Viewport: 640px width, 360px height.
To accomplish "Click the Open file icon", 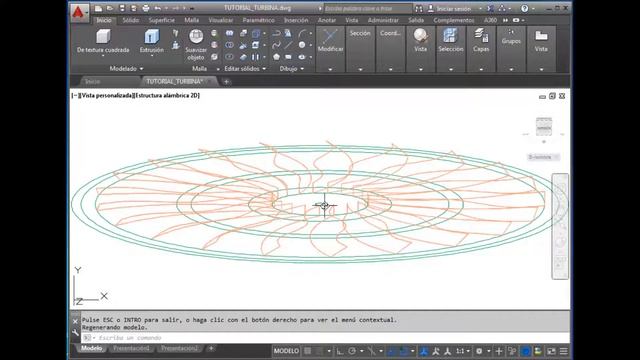I will tap(110, 8).
